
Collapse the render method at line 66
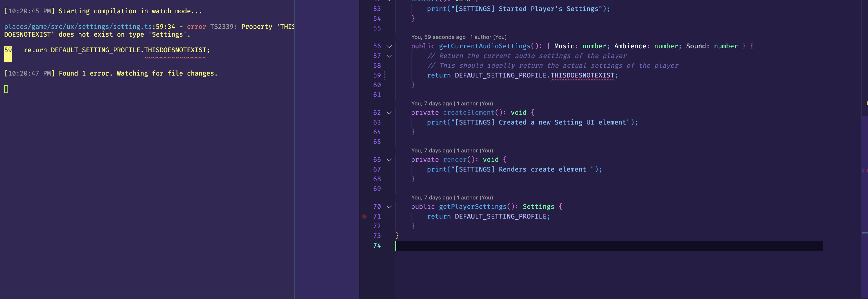tap(389, 160)
